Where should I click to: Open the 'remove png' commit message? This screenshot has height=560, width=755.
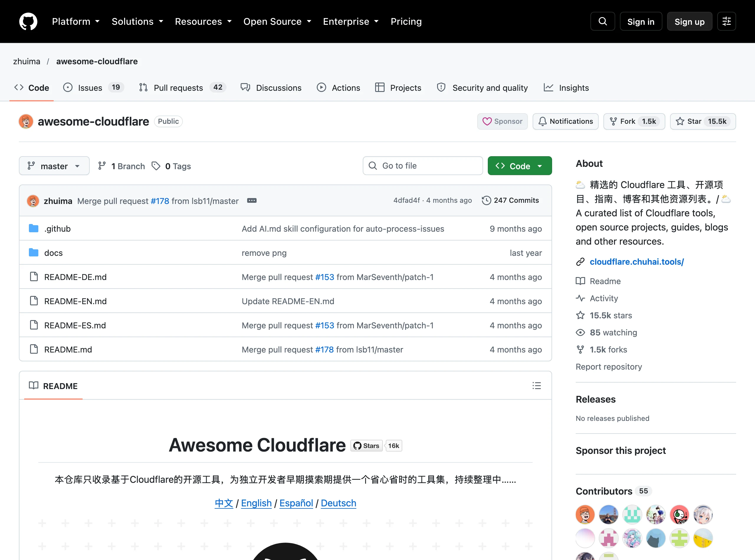(264, 253)
